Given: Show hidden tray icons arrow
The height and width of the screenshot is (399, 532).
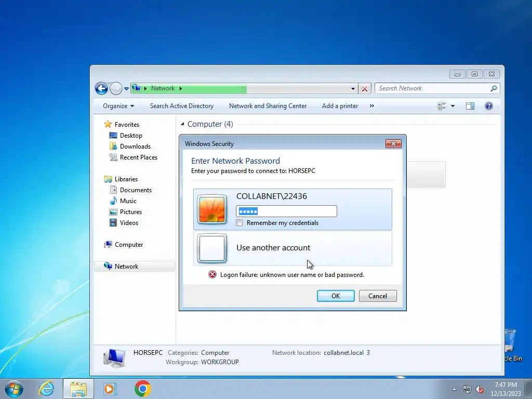Looking at the screenshot, I should tap(454, 389).
